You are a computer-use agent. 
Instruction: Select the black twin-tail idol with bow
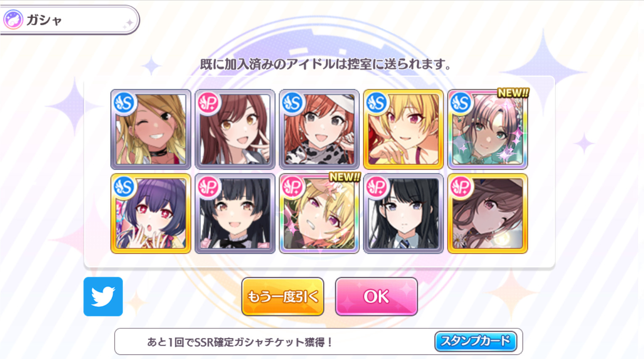click(235, 213)
